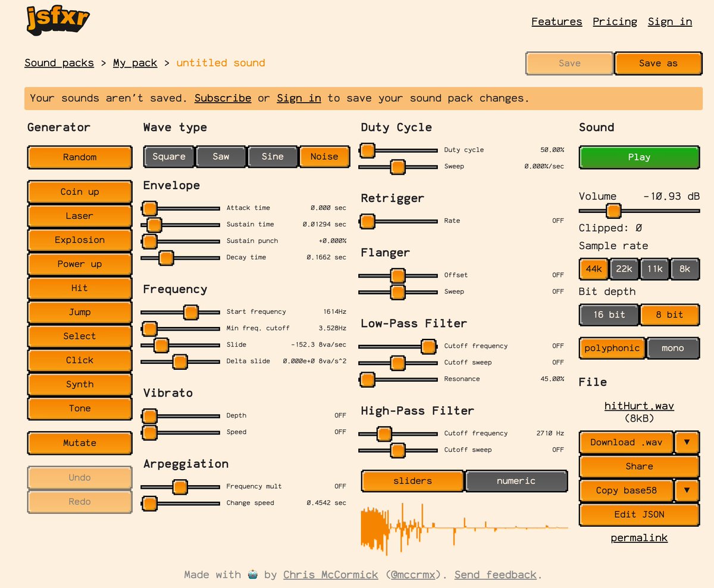Open the permalink link
The image size is (714, 588).
[x=639, y=537]
